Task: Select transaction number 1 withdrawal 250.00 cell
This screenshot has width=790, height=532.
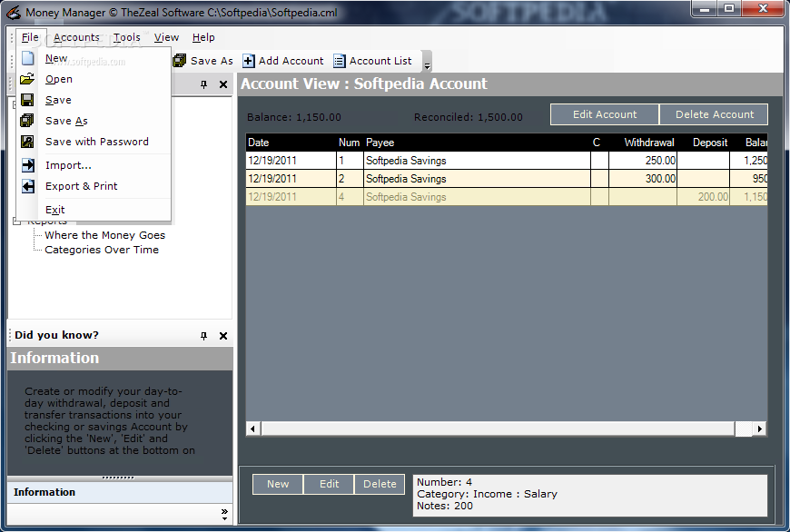Action: coord(643,161)
